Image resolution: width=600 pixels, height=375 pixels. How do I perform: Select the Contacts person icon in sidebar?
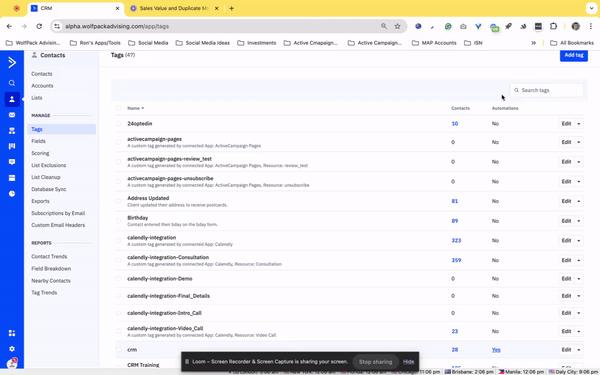pyautogui.click(x=12, y=99)
